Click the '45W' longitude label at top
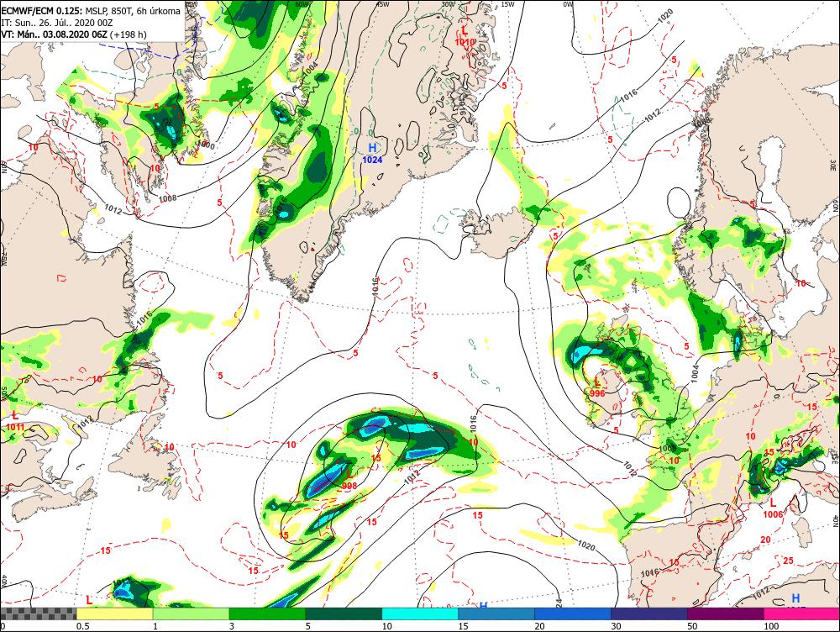 pyautogui.click(x=382, y=4)
